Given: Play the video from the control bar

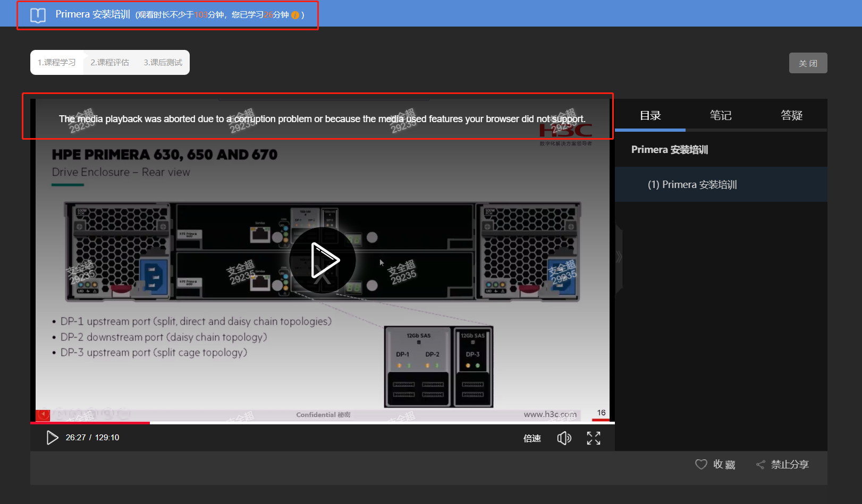Looking at the screenshot, I should click(x=52, y=438).
